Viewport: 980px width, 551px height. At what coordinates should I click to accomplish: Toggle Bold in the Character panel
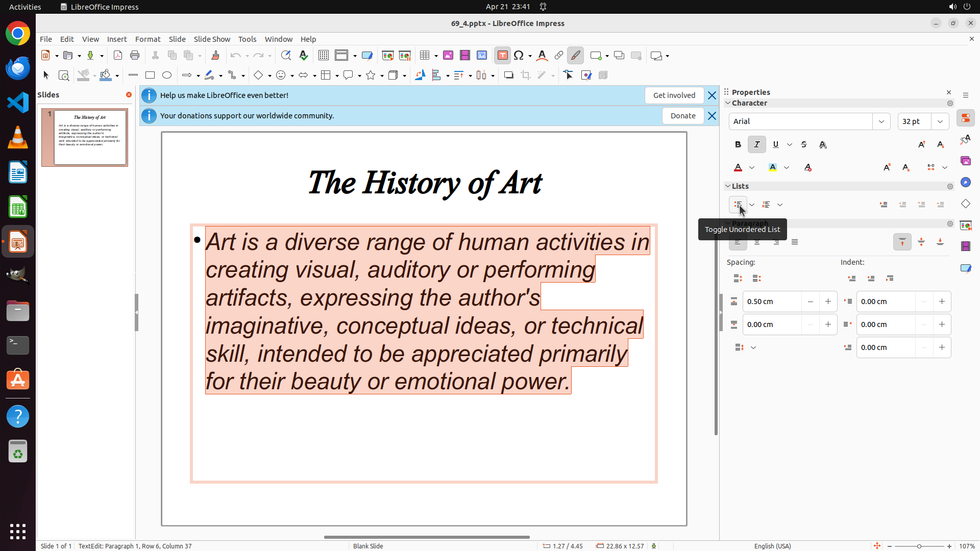pyautogui.click(x=738, y=144)
